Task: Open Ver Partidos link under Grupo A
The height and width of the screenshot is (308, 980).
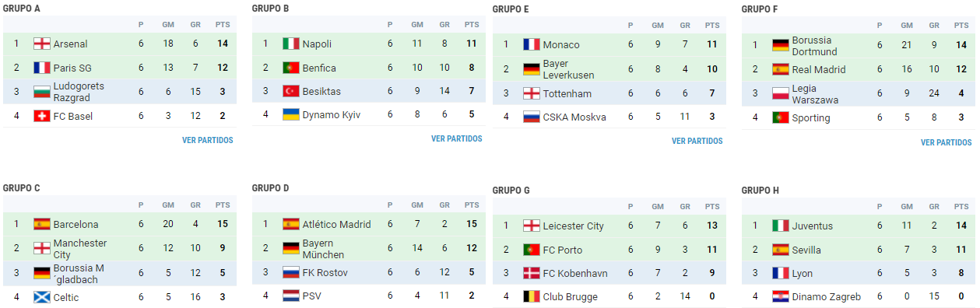Action: point(208,141)
